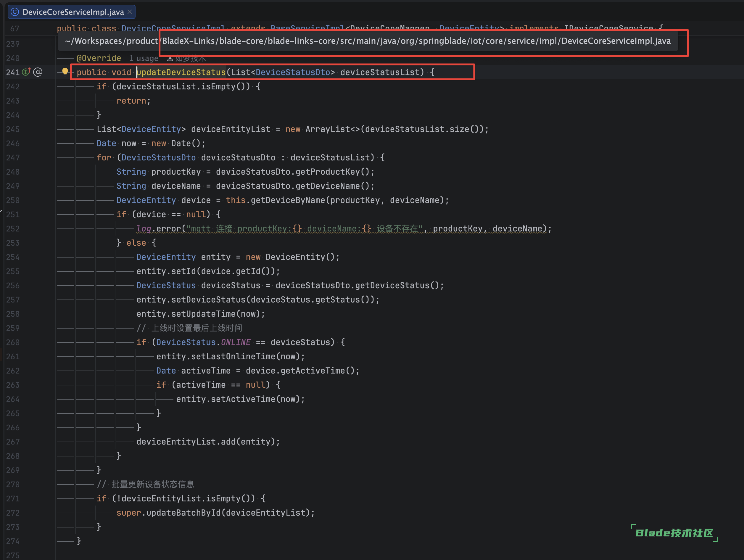Screen dimensions: 744x560
Task: Click the @ gutter icon on line 241
Action: click(x=38, y=72)
